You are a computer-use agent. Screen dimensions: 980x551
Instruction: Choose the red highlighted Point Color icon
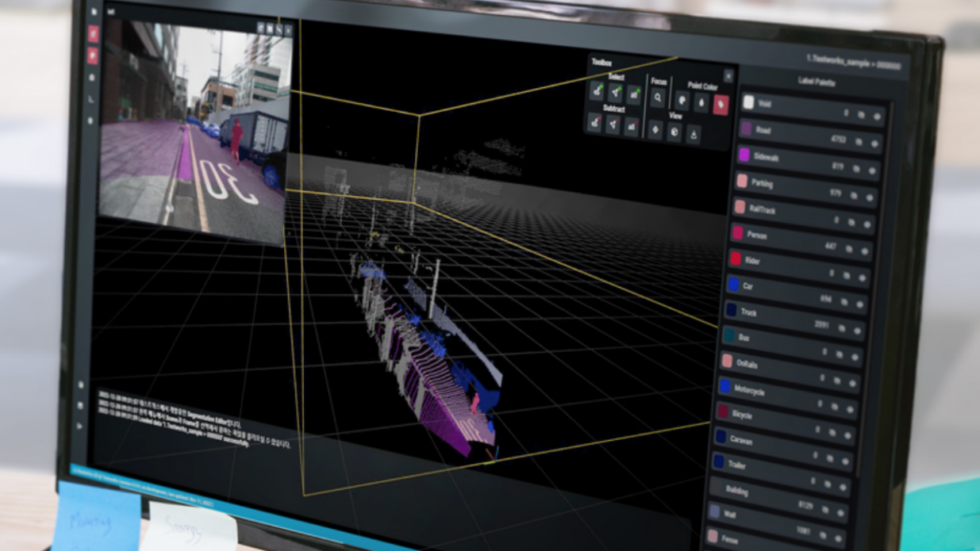721,105
